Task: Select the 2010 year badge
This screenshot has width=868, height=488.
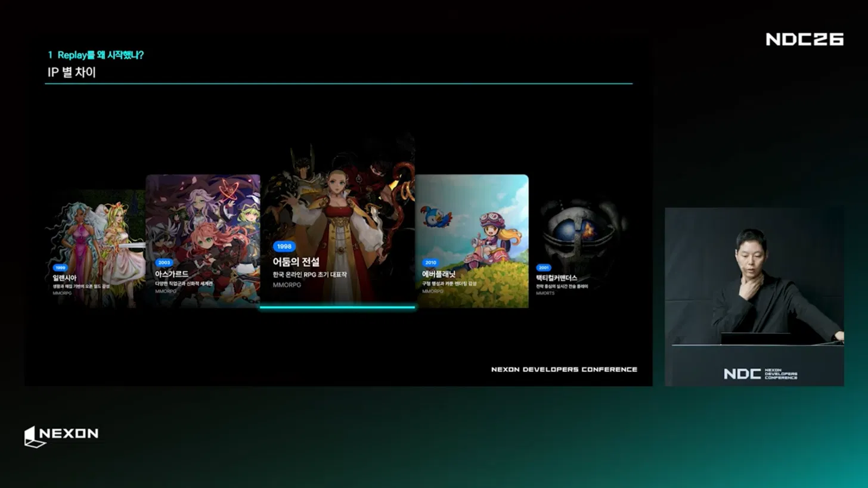Action: pos(430,263)
